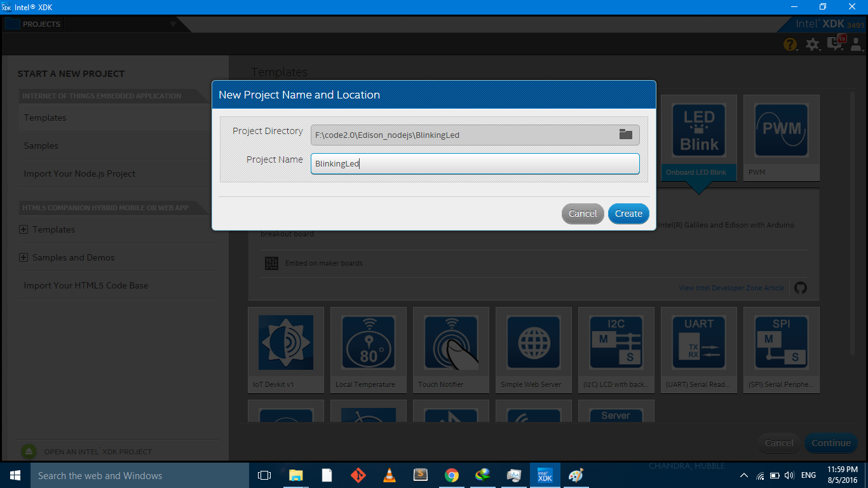Screen dimensions: 868x488
Task: Click the Project Directory path field
Action: [x=475, y=135]
